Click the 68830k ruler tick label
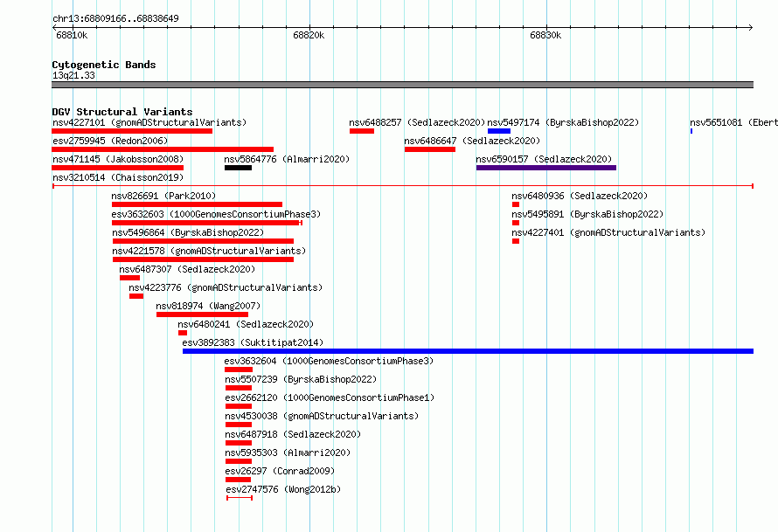The height and width of the screenshot is (532, 778). pos(545,35)
